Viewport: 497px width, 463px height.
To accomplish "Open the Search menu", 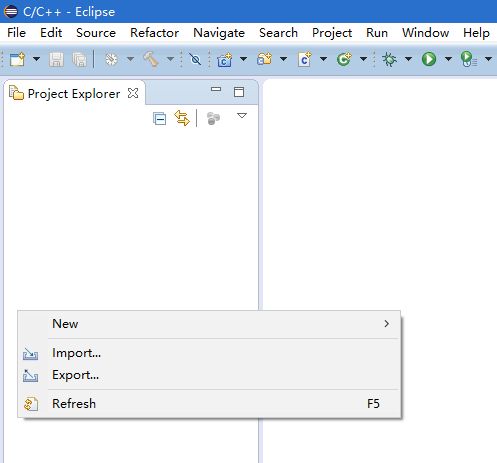I will point(278,33).
